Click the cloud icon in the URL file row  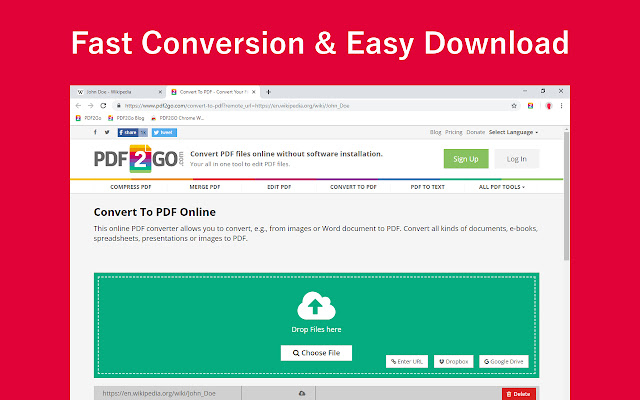[x=302, y=393]
